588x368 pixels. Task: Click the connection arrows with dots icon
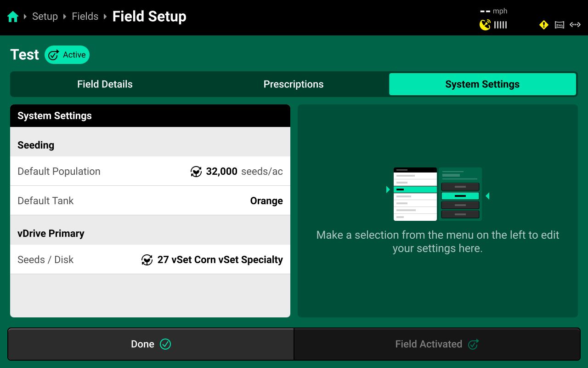click(x=575, y=25)
